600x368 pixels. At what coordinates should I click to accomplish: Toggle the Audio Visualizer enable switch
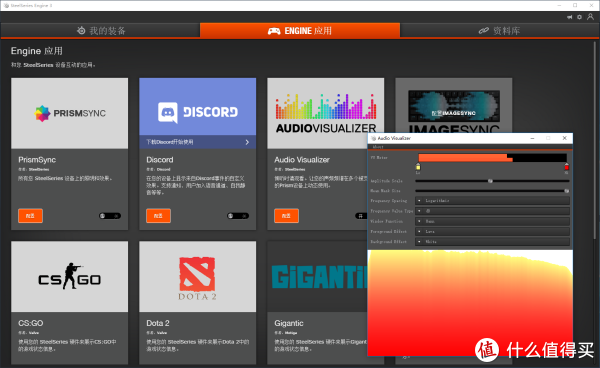[361, 216]
